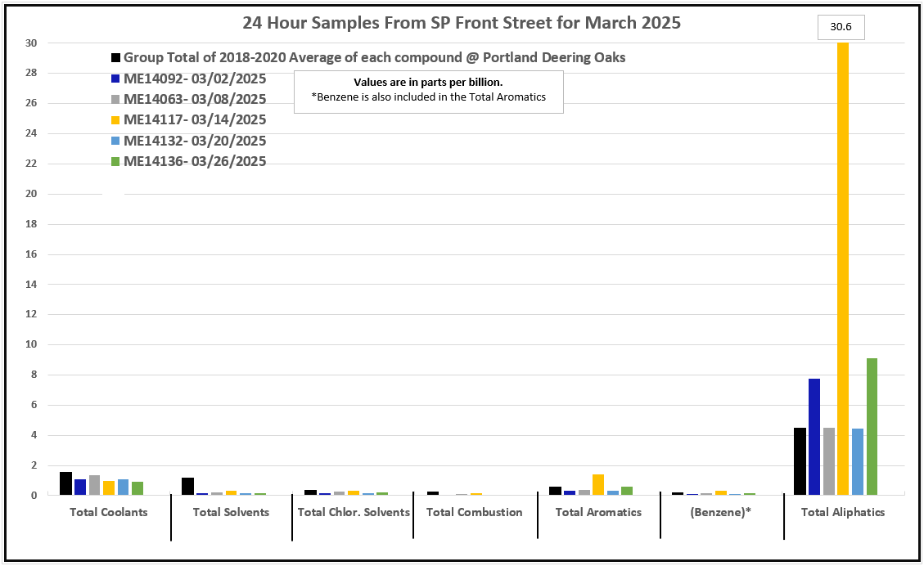Select the black Total Aliphatics bar

click(800, 461)
